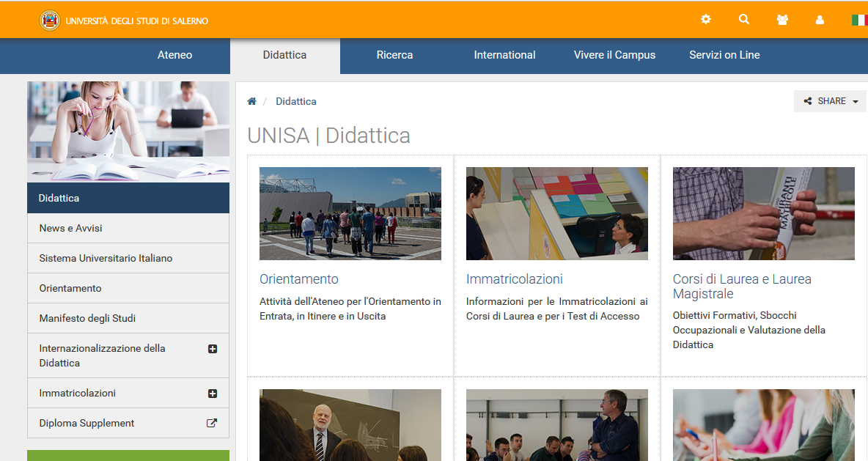The width and height of the screenshot is (868, 461).
Task: Click the Immatricolazioni card photo
Action: (556, 213)
